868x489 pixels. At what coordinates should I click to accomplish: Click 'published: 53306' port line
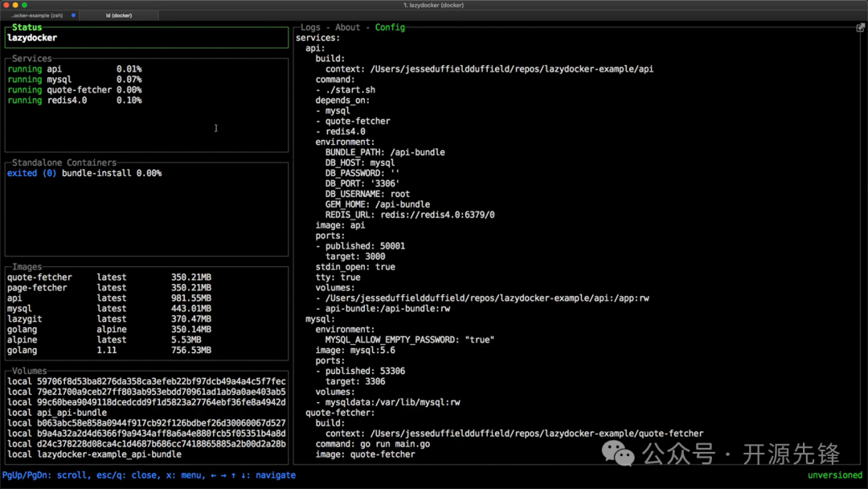[x=360, y=371]
